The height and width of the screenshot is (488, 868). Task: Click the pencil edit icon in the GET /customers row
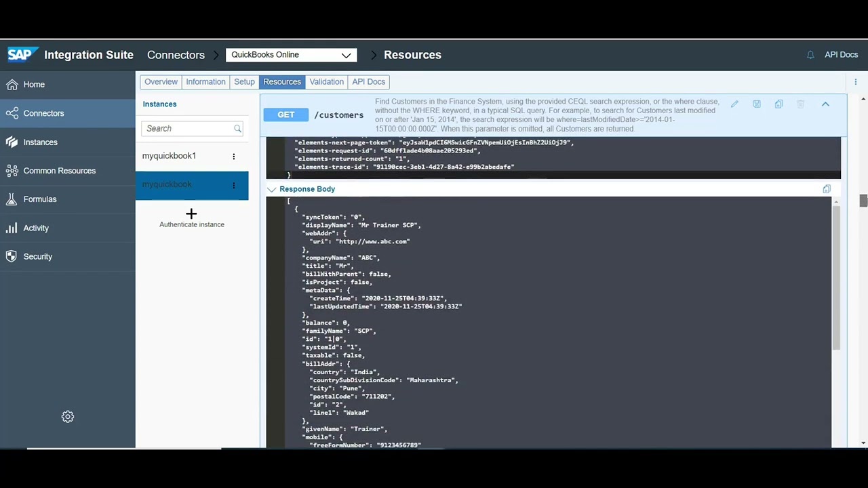tap(734, 104)
